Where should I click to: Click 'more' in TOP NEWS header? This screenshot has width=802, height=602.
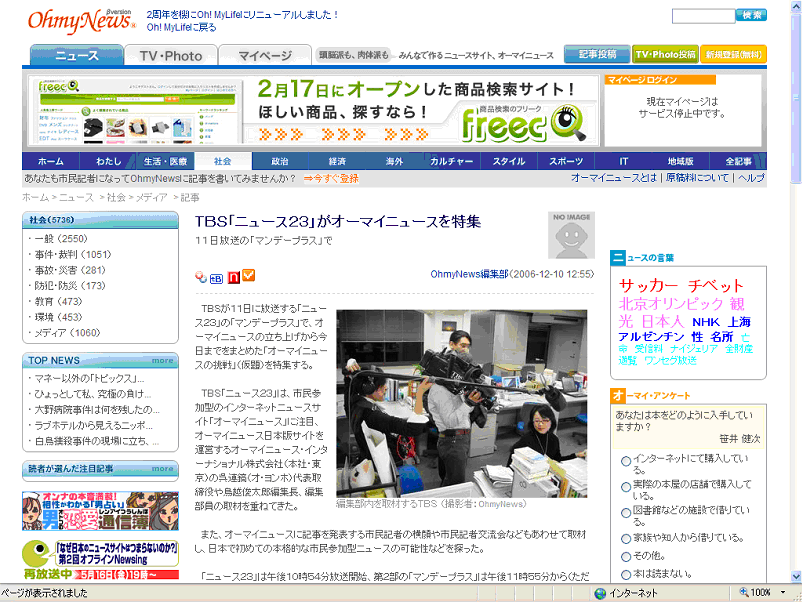(x=162, y=361)
